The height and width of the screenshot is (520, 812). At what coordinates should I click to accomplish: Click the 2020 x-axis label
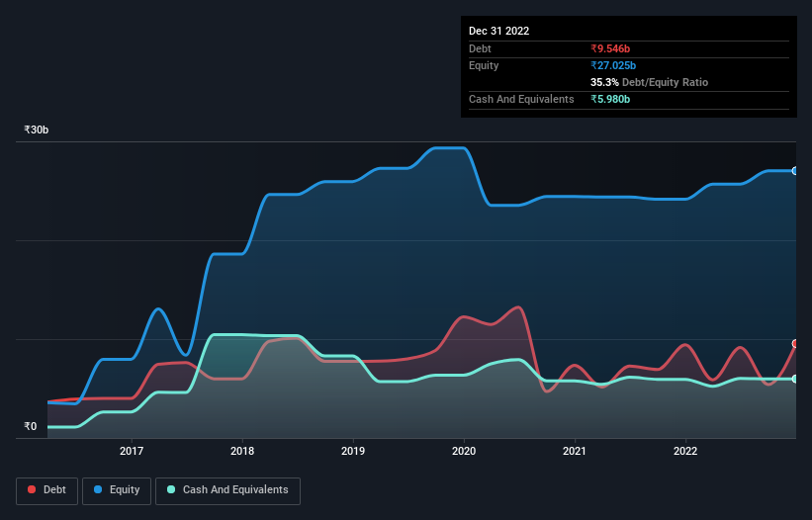point(464,451)
